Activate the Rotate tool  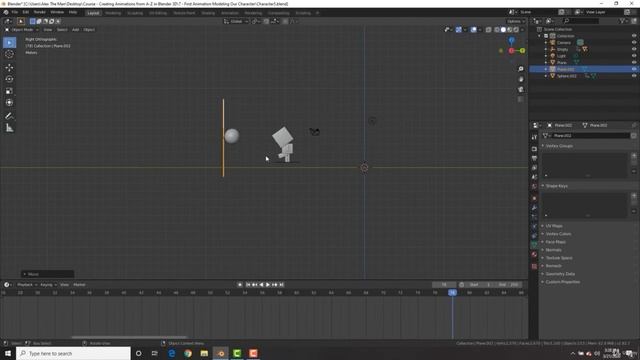pyautogui.click(x=9, y=79)
